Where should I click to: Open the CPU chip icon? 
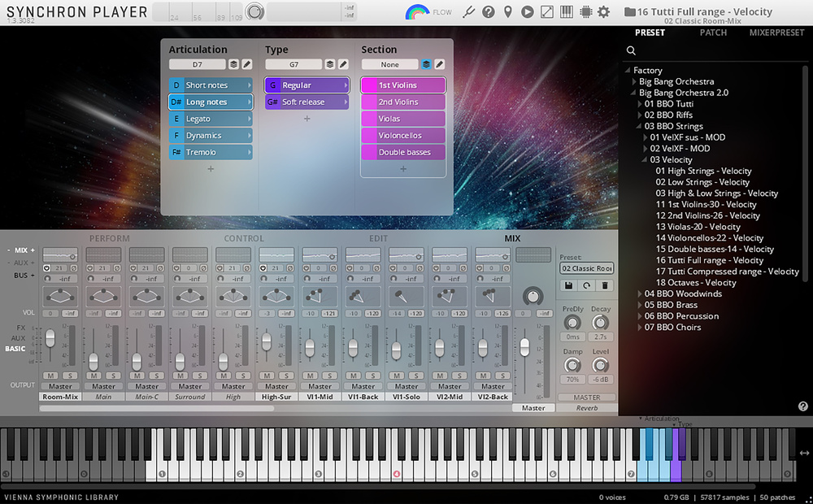coord(586,11)
